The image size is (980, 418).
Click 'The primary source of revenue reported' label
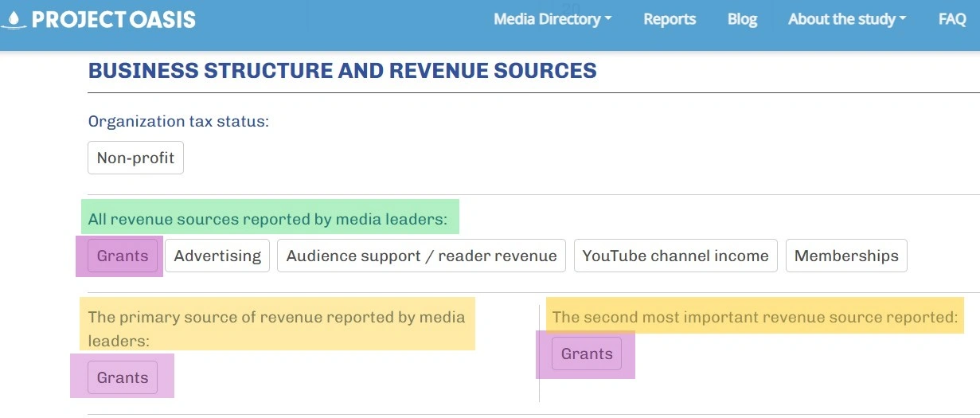(276, 329)
